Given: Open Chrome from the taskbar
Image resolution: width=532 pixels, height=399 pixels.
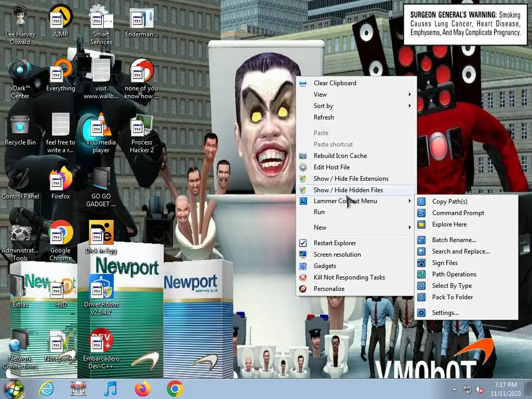Looking at the screenshot, I should [x=175, y=389].
